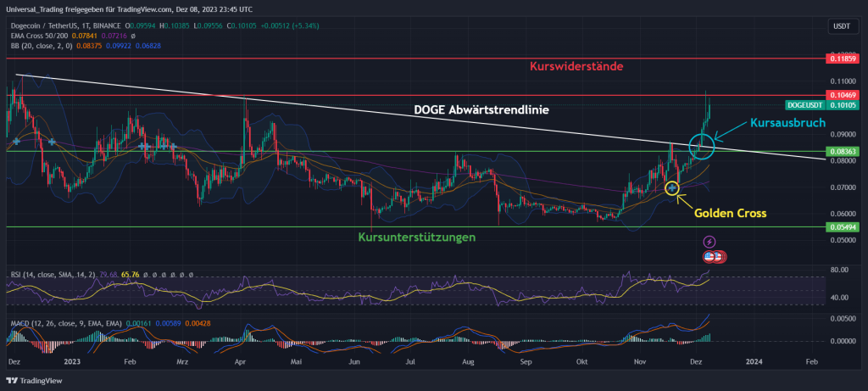Click the 'DOGE Abwärtstrendlinie' text label
Image resolution: width=868 pixels, height=391 pixels.
(x=481, y=110)
